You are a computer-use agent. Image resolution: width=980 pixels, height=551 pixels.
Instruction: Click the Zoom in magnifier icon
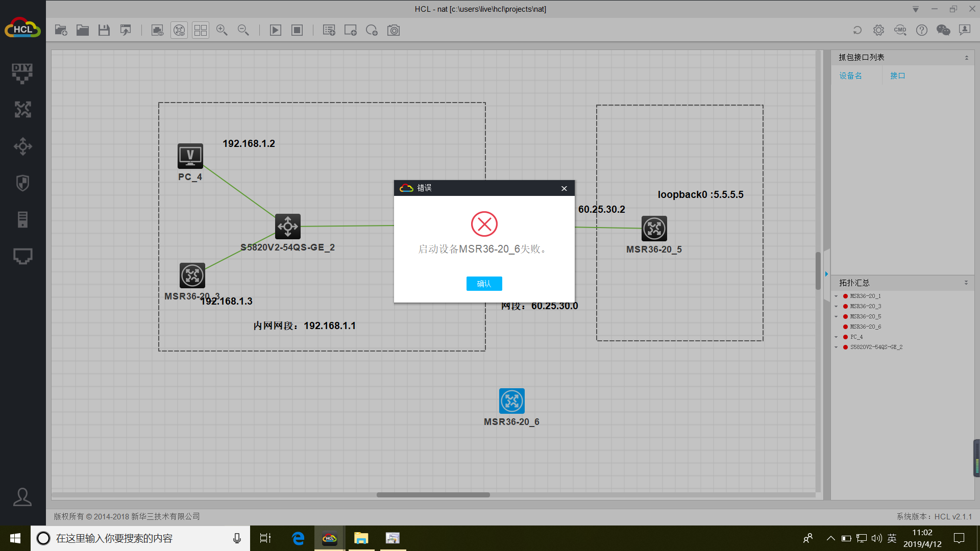(222, 30)
